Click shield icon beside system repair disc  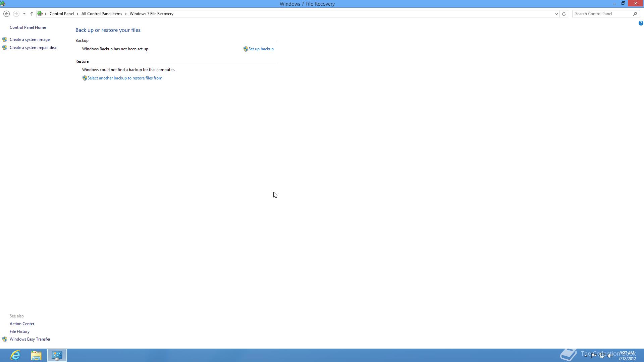point(5,48)
